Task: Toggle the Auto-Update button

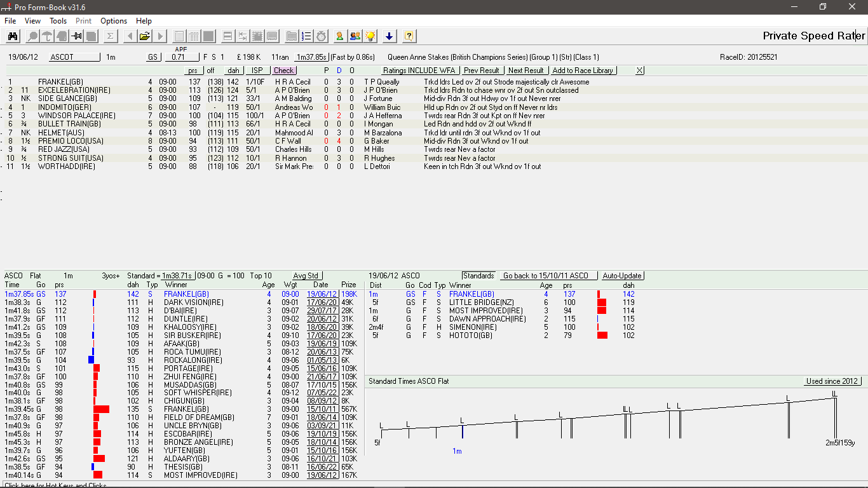Action: coord(623,276)
